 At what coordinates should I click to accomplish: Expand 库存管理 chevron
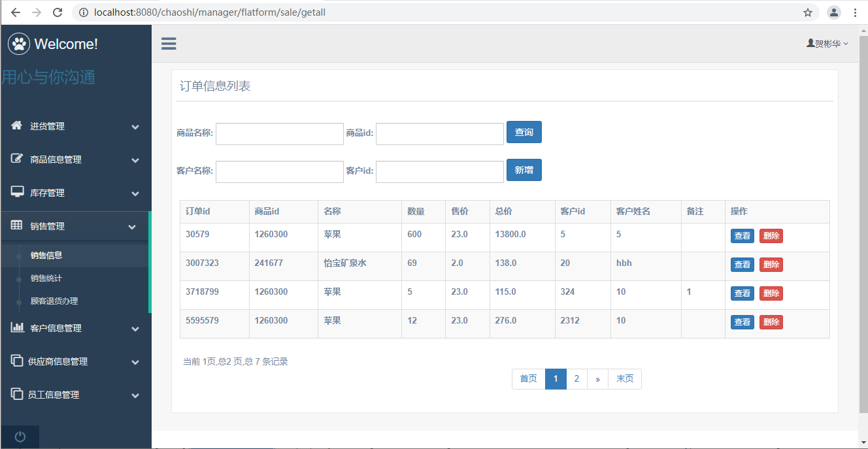[x=135, y=193]
